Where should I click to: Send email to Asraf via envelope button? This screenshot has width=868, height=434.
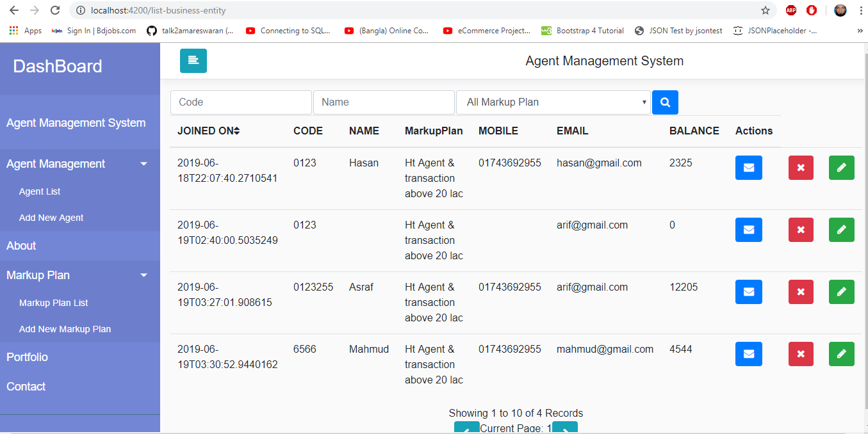pyautogui.click(x=749, y=292)
